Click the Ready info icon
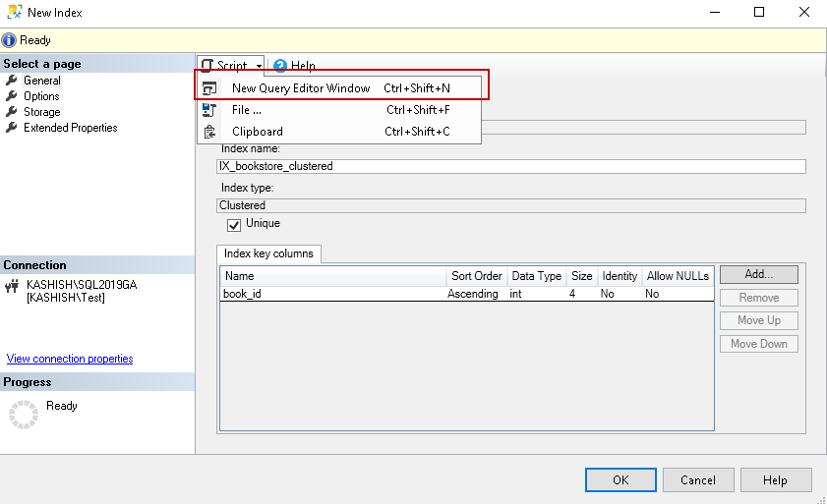The width and height of the screenshot is (827, 504). [x=9, y=40]
